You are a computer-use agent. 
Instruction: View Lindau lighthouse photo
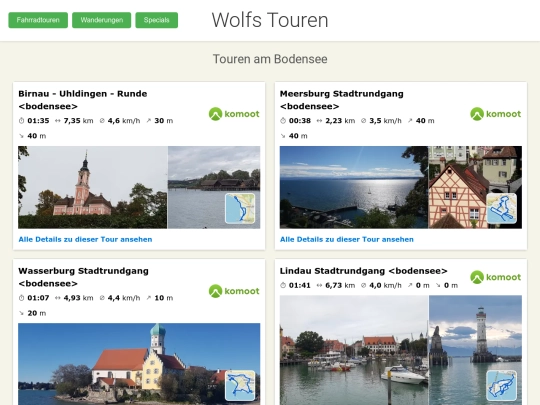tap(475, 350)
